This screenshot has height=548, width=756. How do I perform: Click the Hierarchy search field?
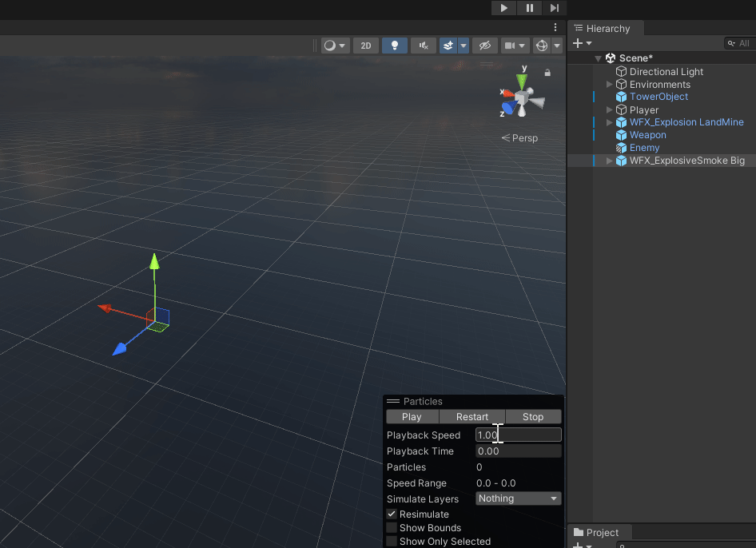(740, 43)
